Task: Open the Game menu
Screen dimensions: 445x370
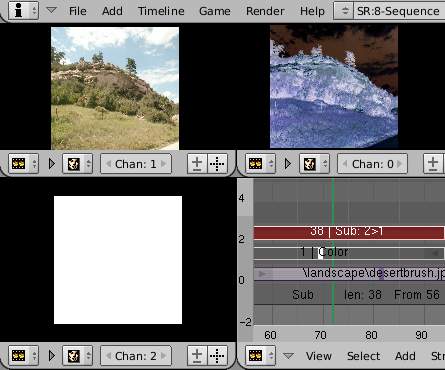Action: point(215,11)
